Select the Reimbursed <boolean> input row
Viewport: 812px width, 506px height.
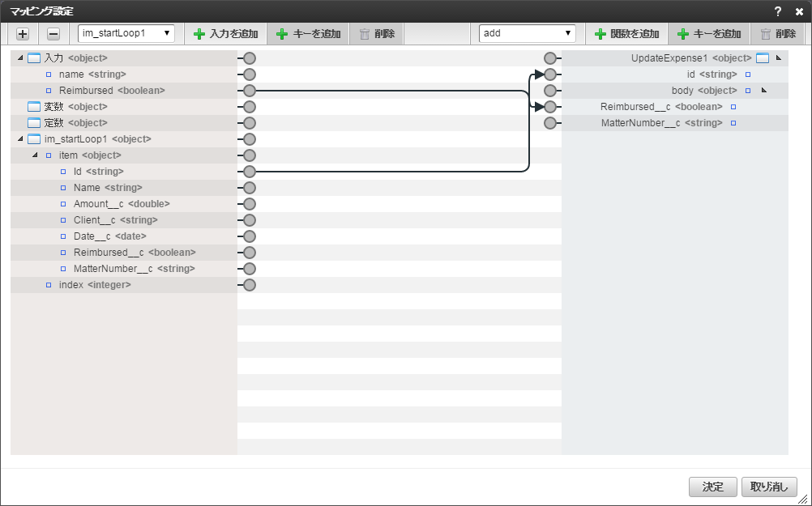tap(124, 91)
